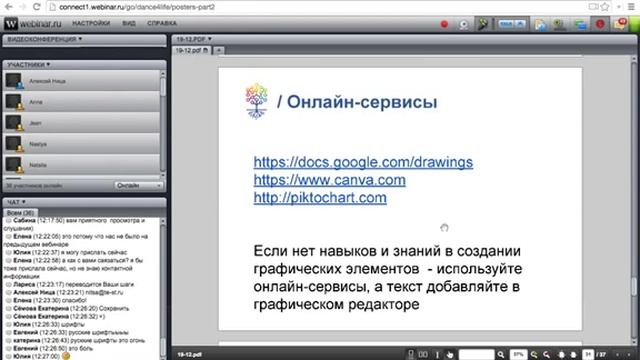Click the screen sharing monitors icon
The image size is (640, 360).
(x=580, y=24)
